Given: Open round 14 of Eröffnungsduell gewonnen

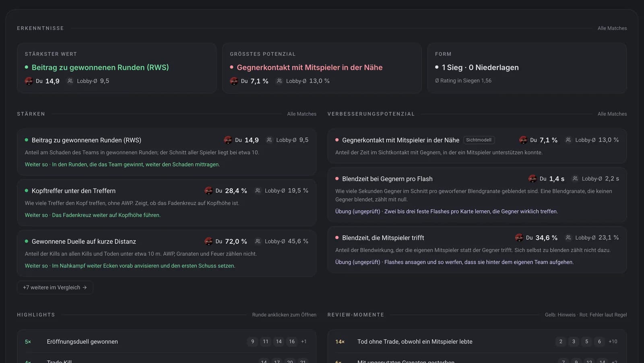Looking at the screenshot, I should pos(279,341).
